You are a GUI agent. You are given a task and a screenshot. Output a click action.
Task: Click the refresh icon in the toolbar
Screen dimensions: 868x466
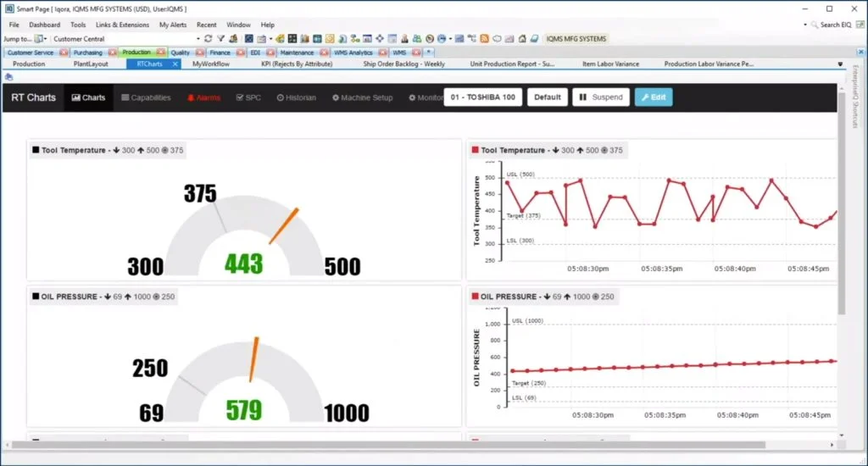coord(209,39)
